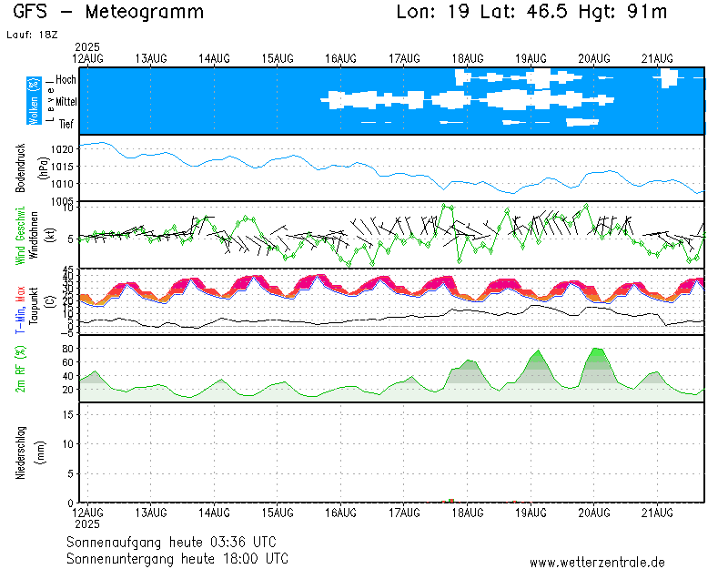Click the 'Mittel' cloud level label

pyautogui.click(x=66, y=101)
